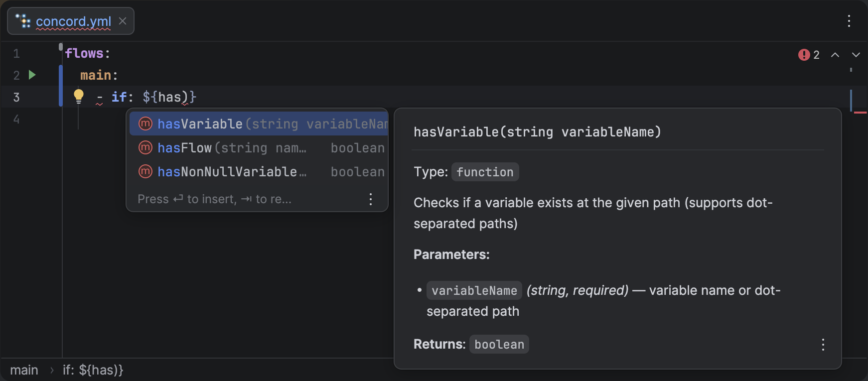Open completion popup options three-dot menu
Screen dimensions: 868x381
point(370,199)
